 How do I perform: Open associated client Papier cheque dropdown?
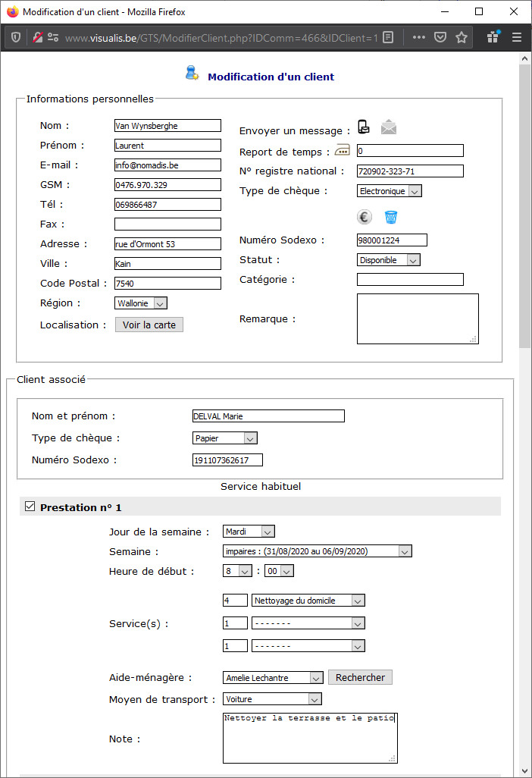click(224, 438)
